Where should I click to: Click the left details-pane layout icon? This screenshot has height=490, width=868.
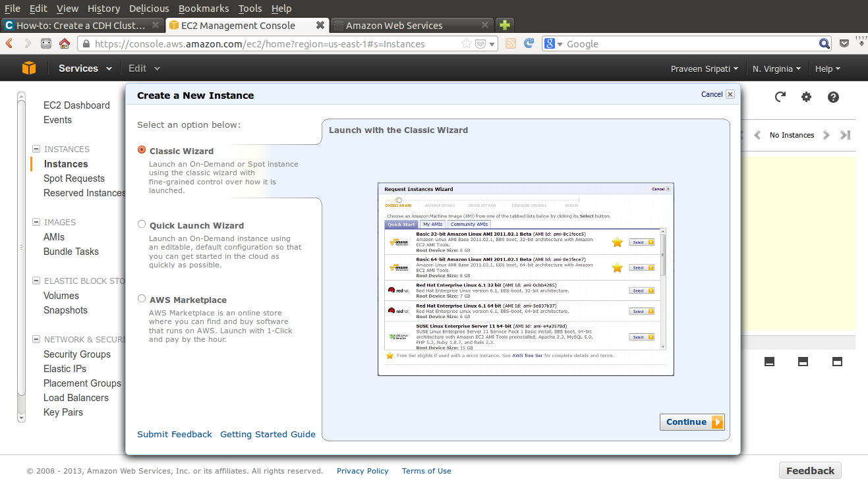769,362
